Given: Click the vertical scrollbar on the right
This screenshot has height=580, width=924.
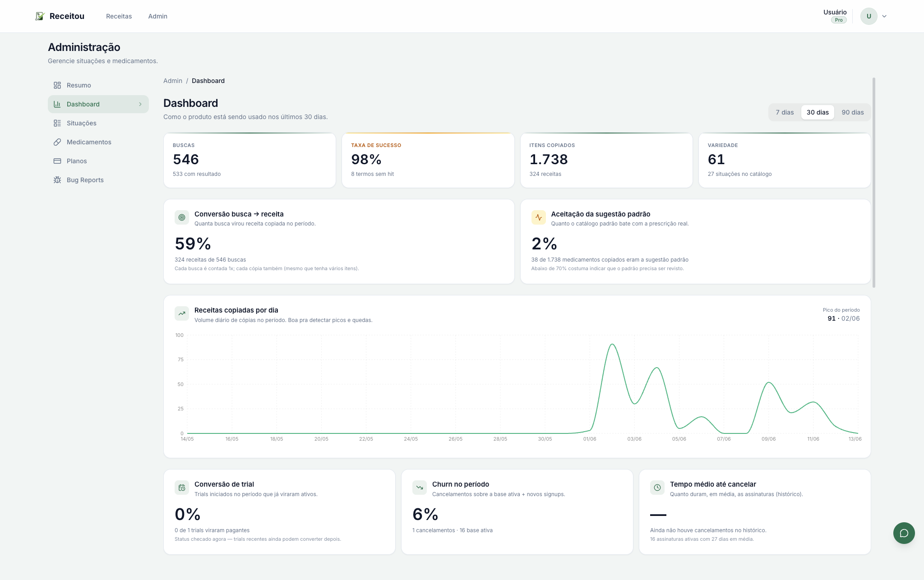Looking at the screenshot, I should pos(874,183).
